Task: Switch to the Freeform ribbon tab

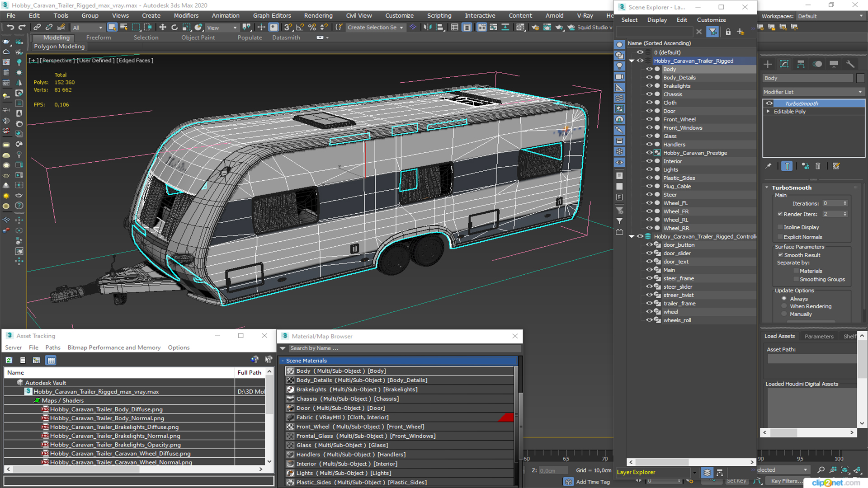Action: [x=99, y=38]
